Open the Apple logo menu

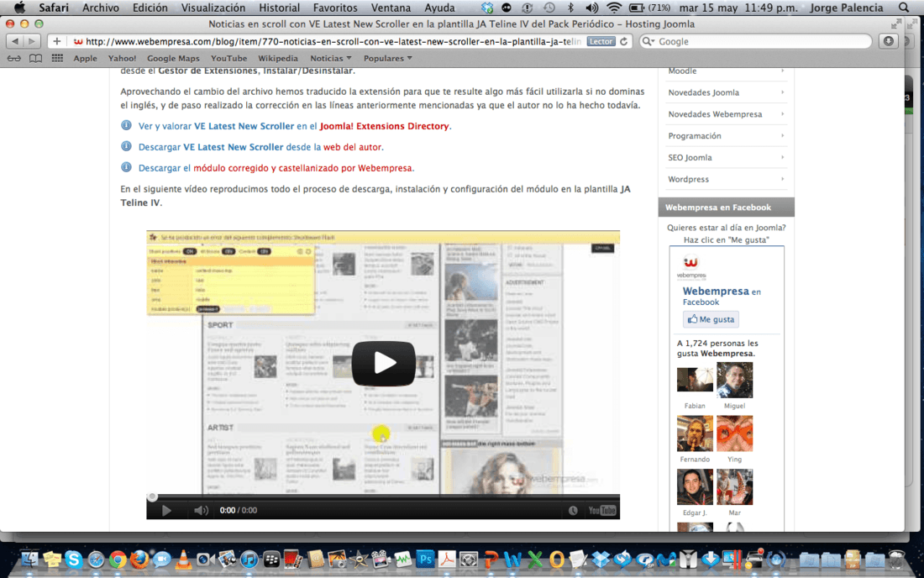(x=19, y=8)
